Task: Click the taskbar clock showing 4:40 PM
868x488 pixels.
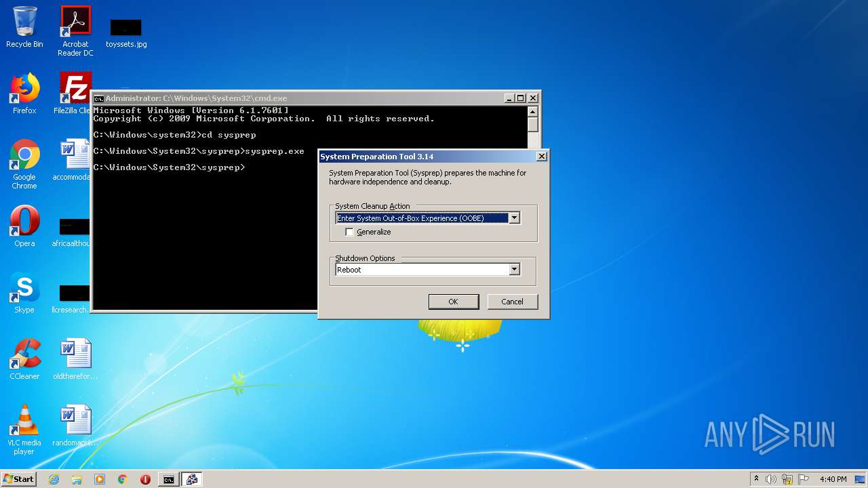Action: 833,479
